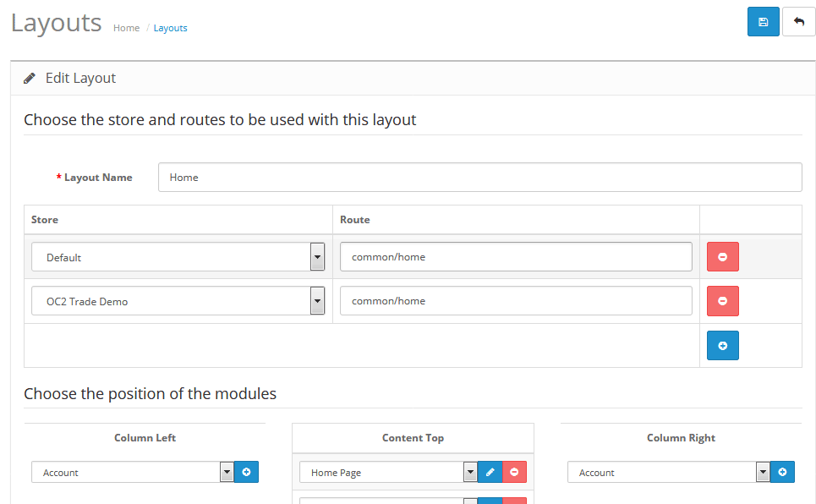This screenshot has height=504, width=816.
Task: Click the Save layout icon
Action: click(763, 21)
